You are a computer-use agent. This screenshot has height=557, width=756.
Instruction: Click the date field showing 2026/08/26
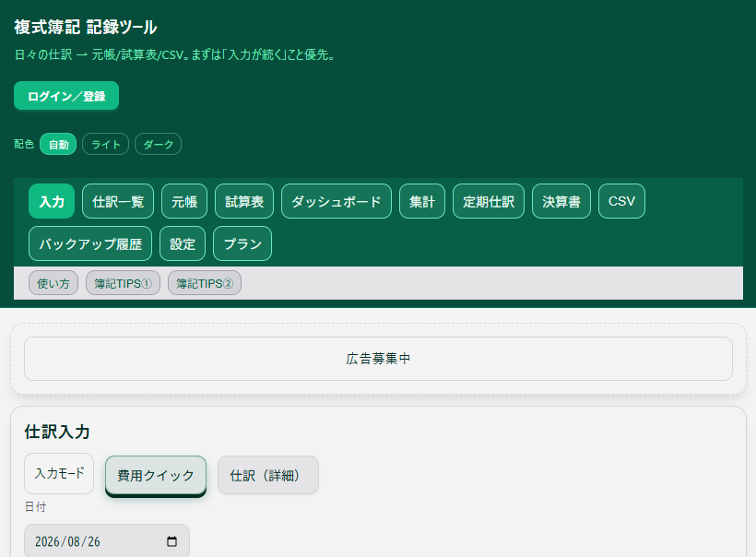tap(107, 541)
